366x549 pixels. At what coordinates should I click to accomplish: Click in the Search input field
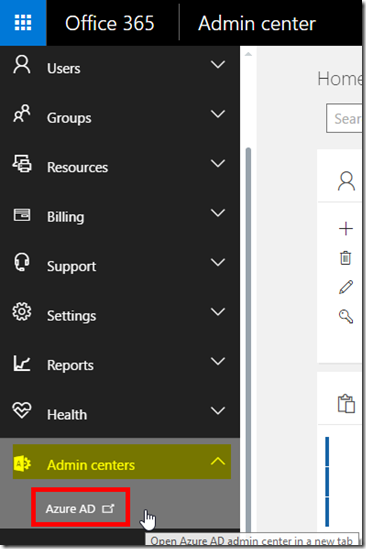point(344,118)
